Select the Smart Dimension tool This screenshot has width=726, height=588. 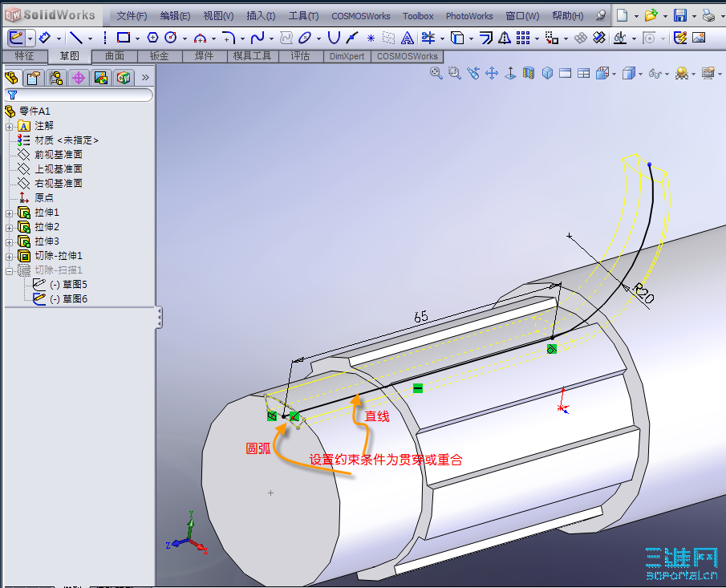coord(45,38)
